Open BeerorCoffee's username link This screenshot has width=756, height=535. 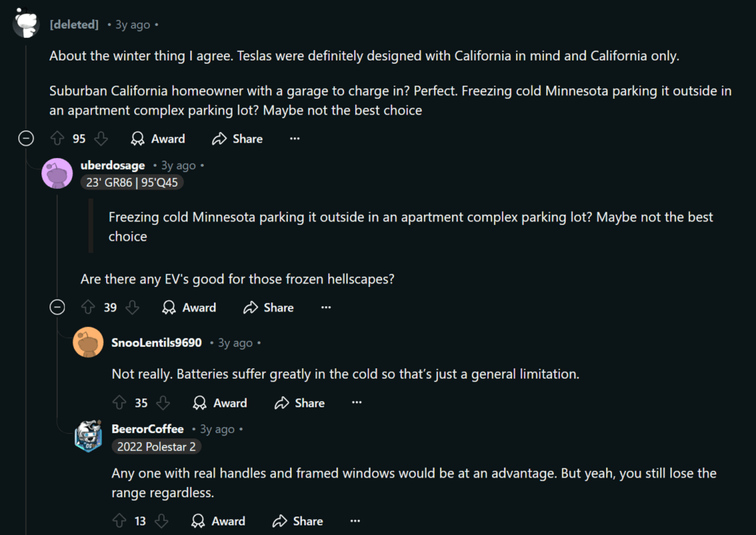point(148,429)
